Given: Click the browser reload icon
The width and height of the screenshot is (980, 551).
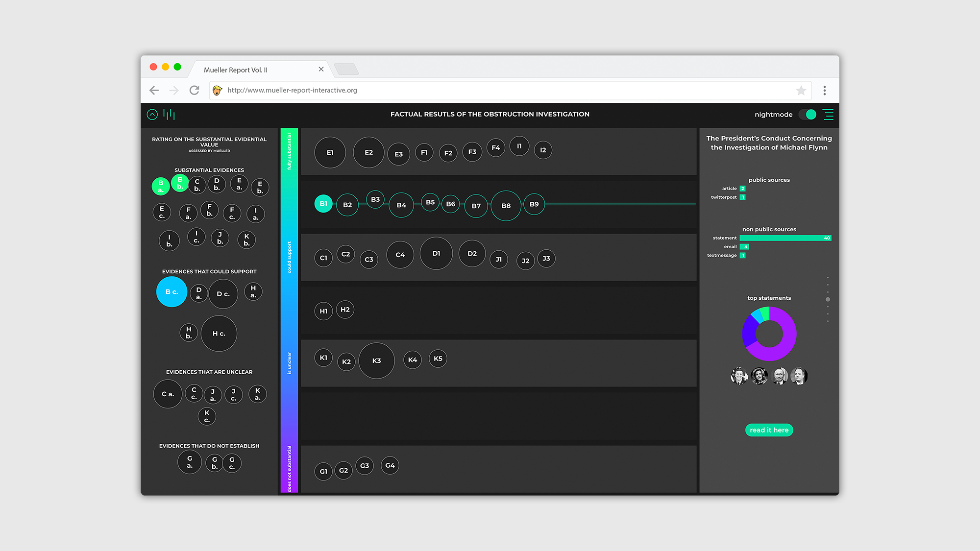Looking at the screenshot, I should click(195, 90).
